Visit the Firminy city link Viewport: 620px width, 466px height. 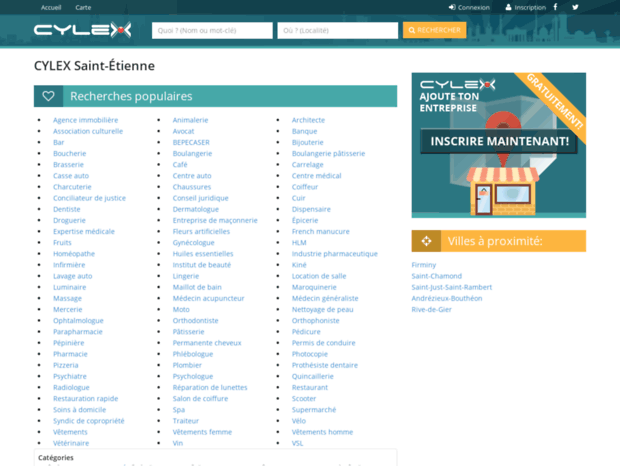pyautogui.click(x=425, y=265)
